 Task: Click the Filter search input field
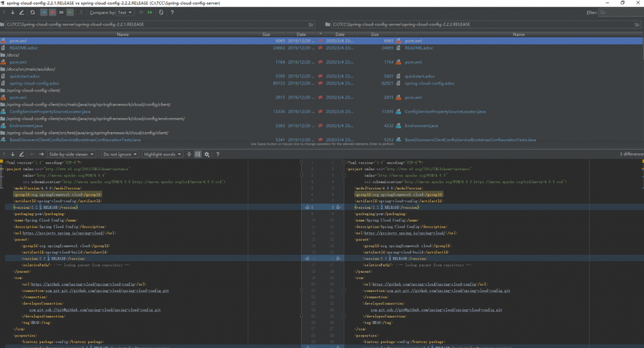point(620,12)
